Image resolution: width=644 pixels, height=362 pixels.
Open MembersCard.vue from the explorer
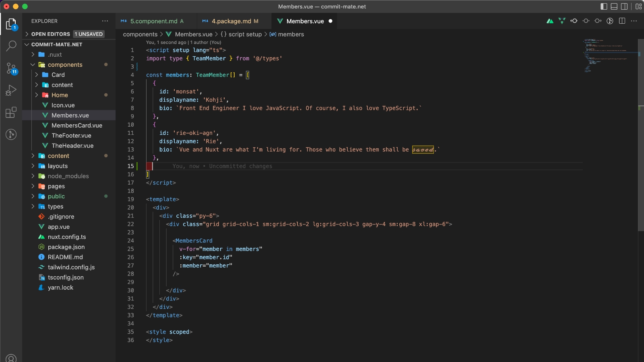click(76, 125)
